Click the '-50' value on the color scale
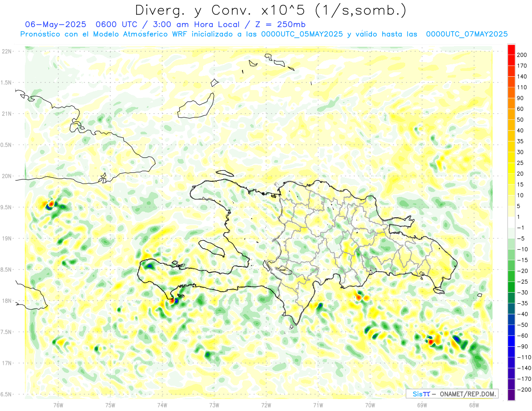The image size is (532, 411). (x=523, y=325)
